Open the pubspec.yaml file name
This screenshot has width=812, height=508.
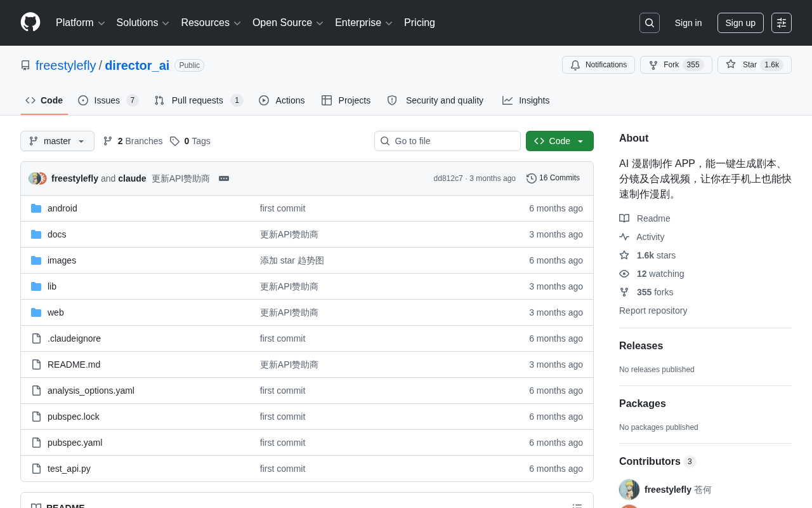click(75, 443)
